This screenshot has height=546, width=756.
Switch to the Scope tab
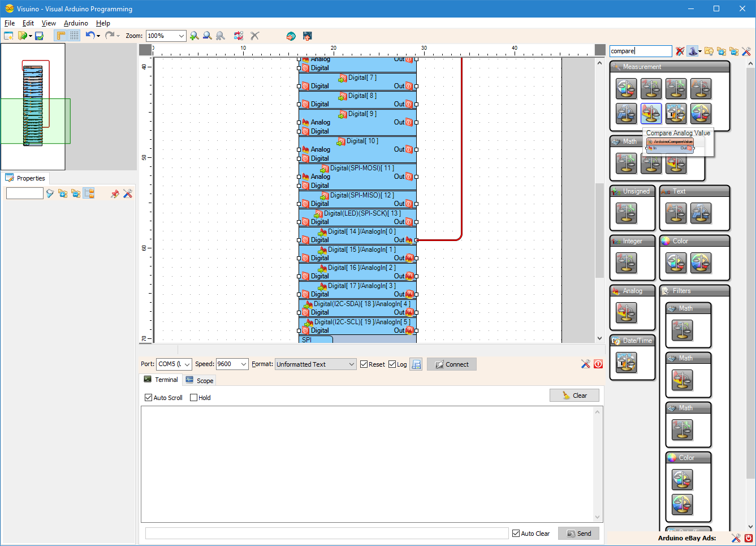pyautogui.click(x=200, y=380)
